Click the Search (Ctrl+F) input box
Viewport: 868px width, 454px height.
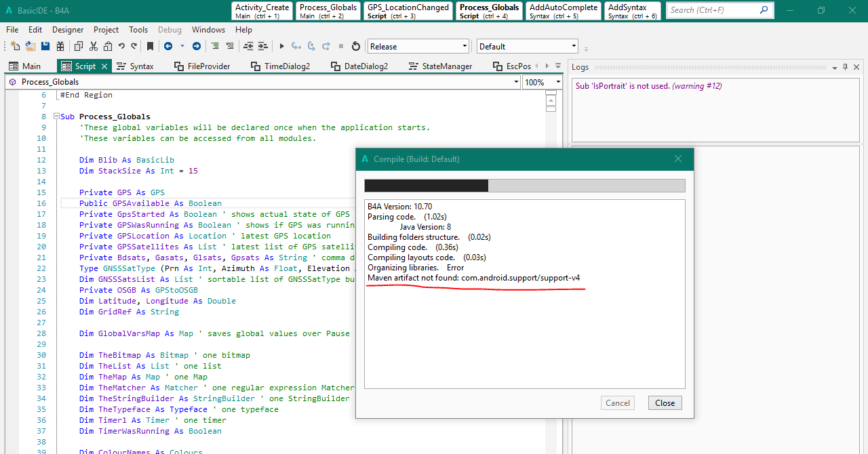(712, 10)
